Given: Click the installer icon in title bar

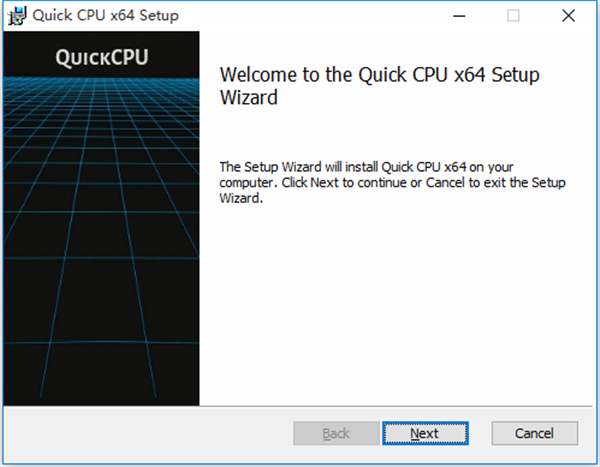Looking at the screenshot, I should (x=16, y=16).
